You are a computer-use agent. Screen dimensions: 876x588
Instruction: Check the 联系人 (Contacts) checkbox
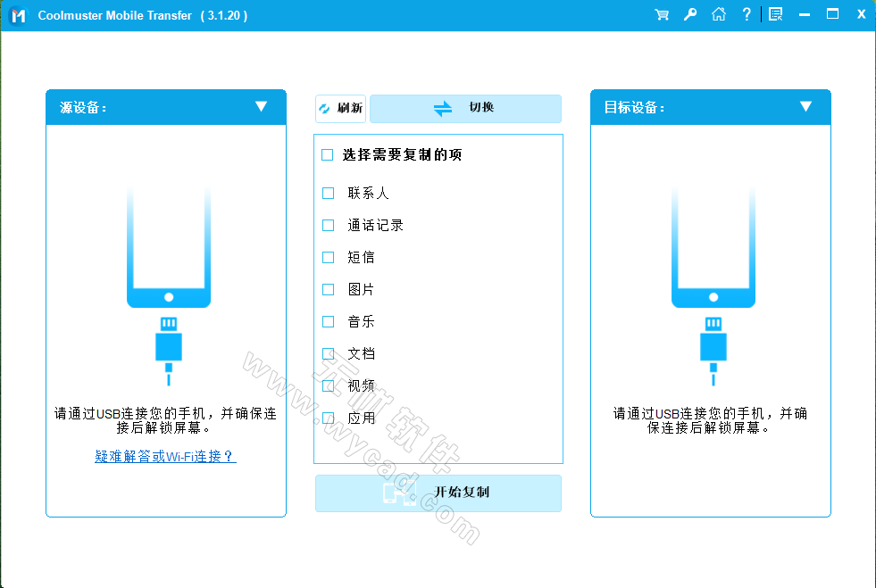point(328,193)
